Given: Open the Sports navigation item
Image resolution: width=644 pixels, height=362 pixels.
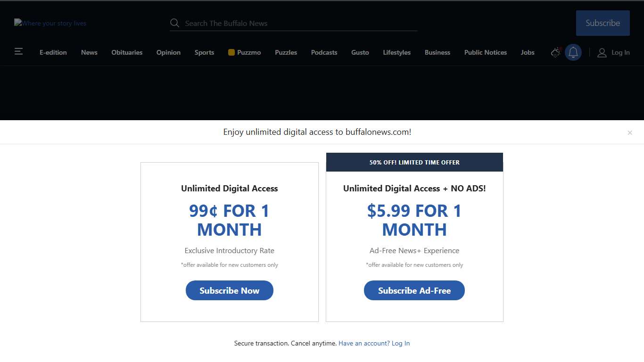Looking at the screenshot, I should pyautogui.click(x=204, y=52).
